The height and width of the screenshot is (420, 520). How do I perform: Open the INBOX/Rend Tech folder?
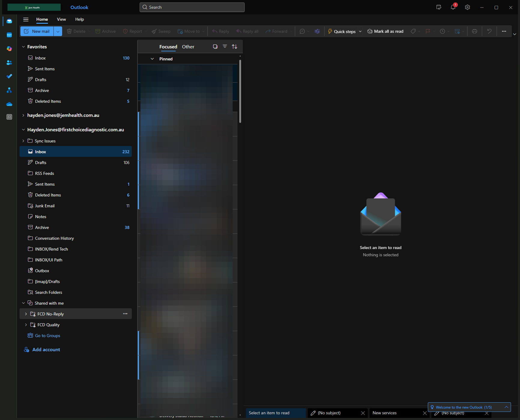point(76,249)
